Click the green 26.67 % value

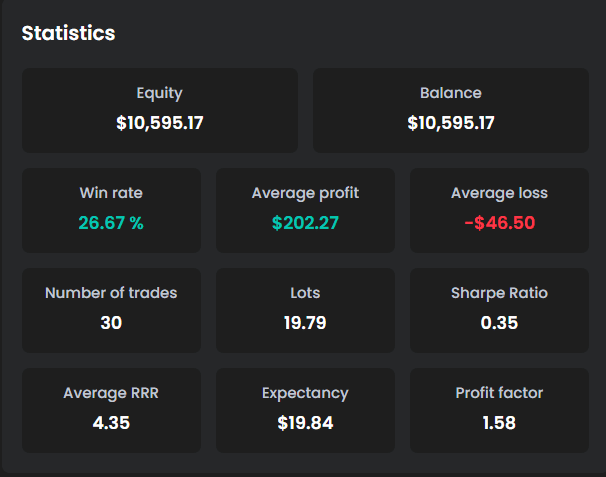tap(111, 223)
